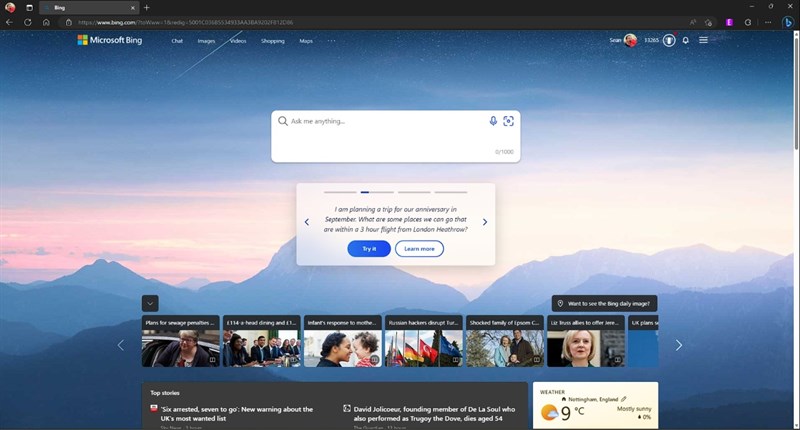This screenshot has width=800, height=430.
Task: Open the Microsoft Rewards medal icon
Action: [669, 40]
